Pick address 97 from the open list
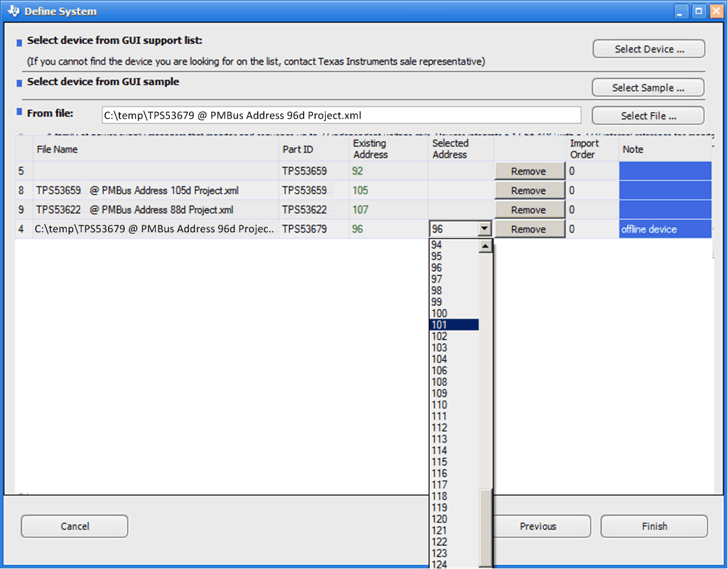The height and width of the screenshot is (569, 728). tap(453, 279)
